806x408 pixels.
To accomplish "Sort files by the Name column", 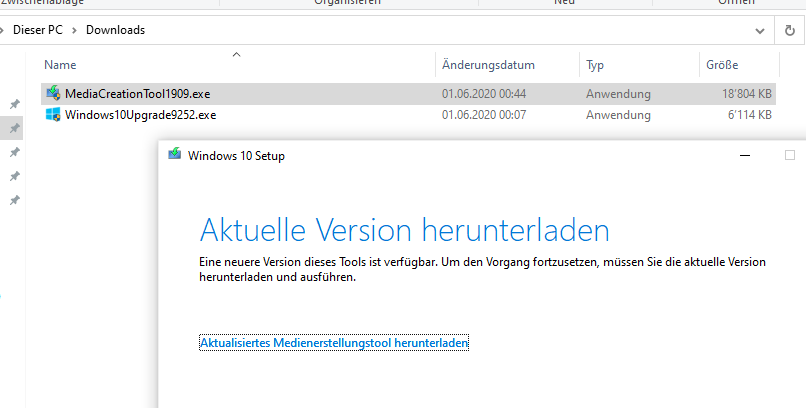I will (60, 65).
